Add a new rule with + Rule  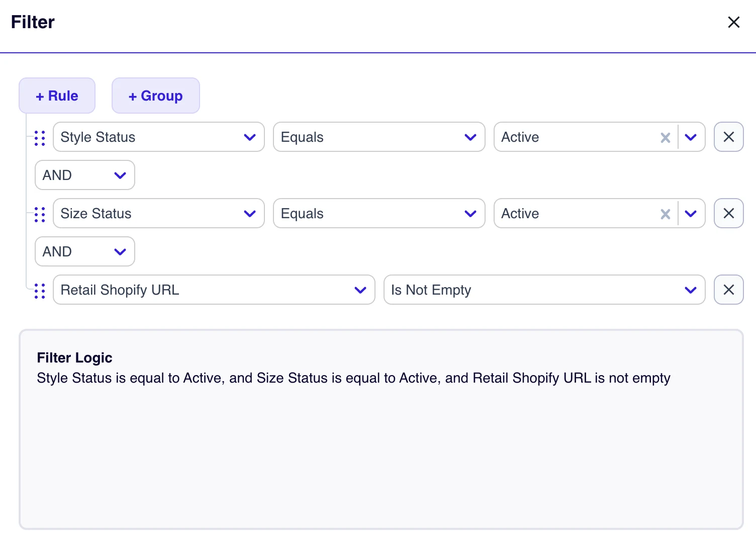pyautogui.click(x=57, y=96)
